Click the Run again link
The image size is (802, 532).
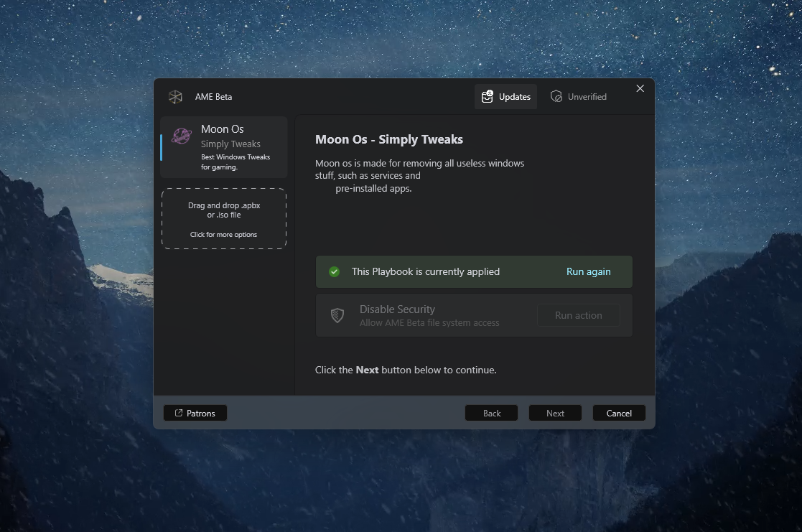[x=588, y=271]
